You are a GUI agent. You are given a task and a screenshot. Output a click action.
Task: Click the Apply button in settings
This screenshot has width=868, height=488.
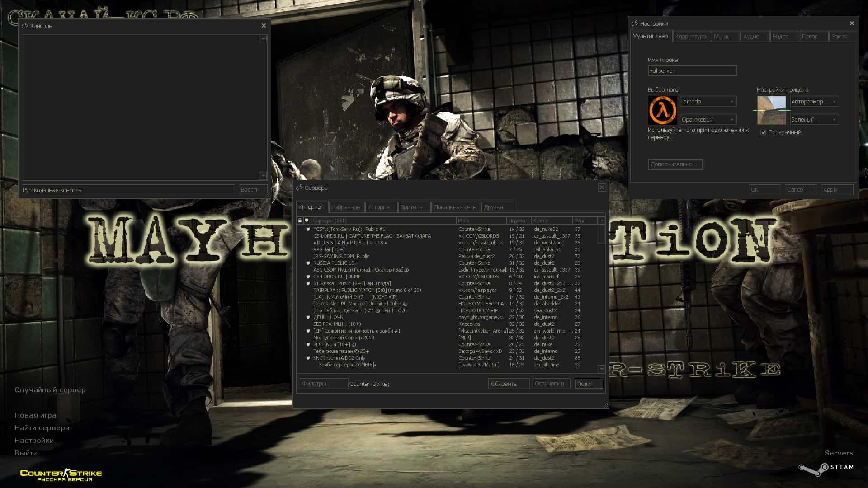click(x=837, y=190)
